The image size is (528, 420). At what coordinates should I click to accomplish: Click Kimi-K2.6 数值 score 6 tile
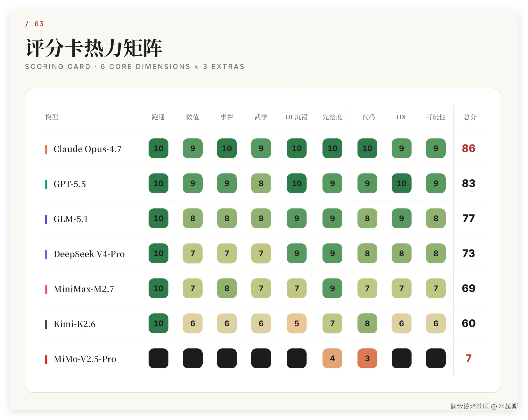coord(193,323)
